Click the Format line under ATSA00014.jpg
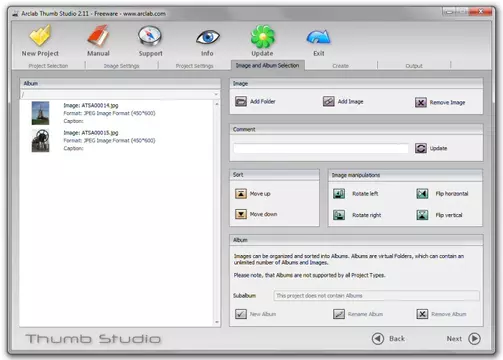The height and width of the screenshot is (360, 503). click(x=109, y=113)
